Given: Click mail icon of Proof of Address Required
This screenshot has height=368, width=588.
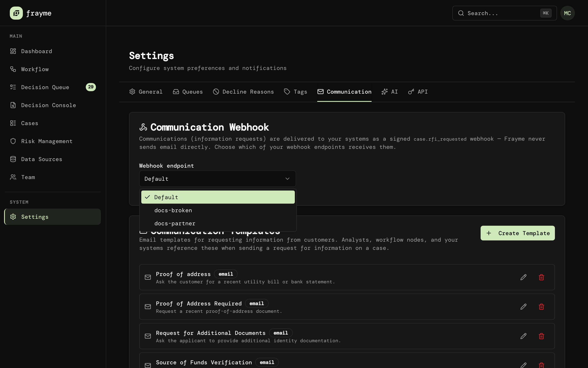Looking at the screenshot, I should [148, 307].
